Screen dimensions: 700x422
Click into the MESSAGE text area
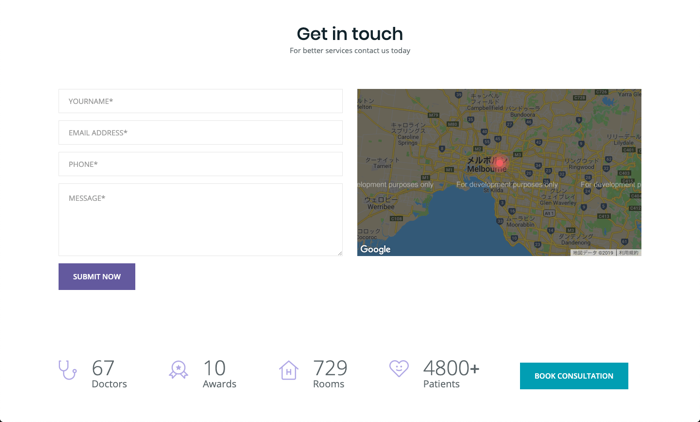point(200,219)
